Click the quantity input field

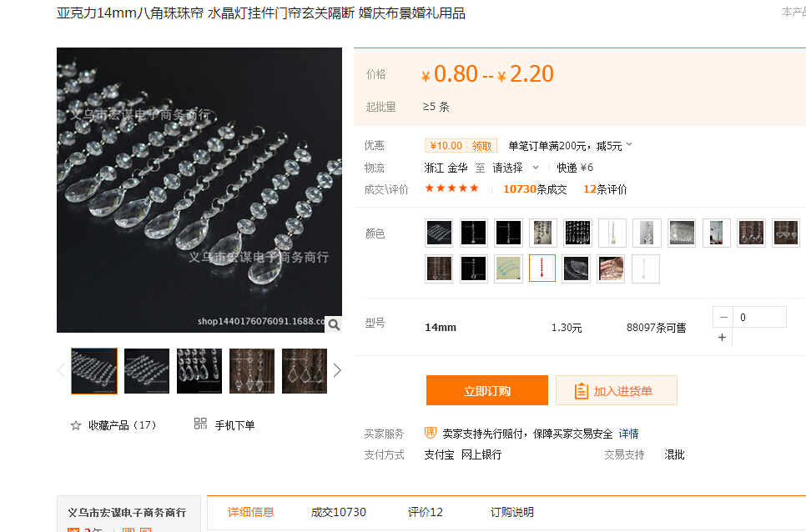[x=759, y=317]
